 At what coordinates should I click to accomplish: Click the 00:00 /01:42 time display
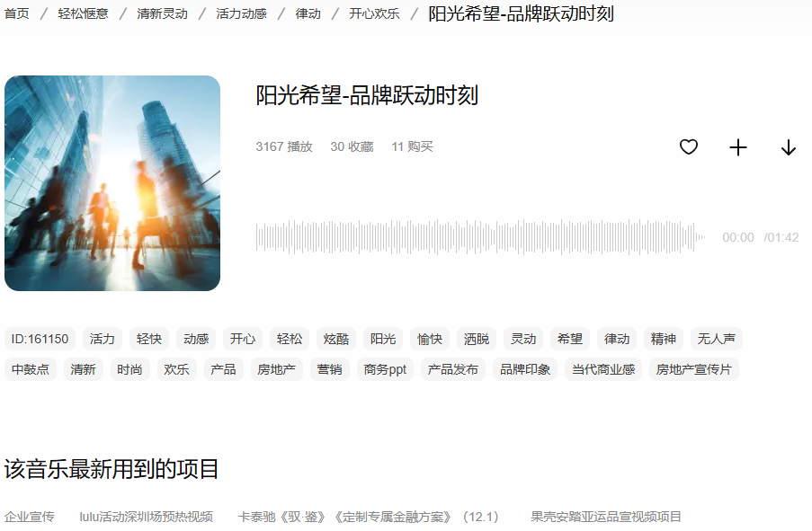761,237
